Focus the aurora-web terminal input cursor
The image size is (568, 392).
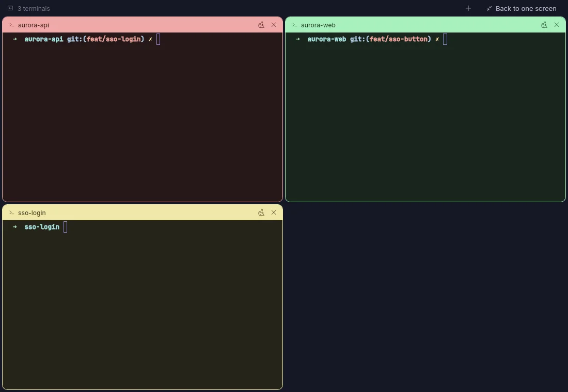pos(445,39)
